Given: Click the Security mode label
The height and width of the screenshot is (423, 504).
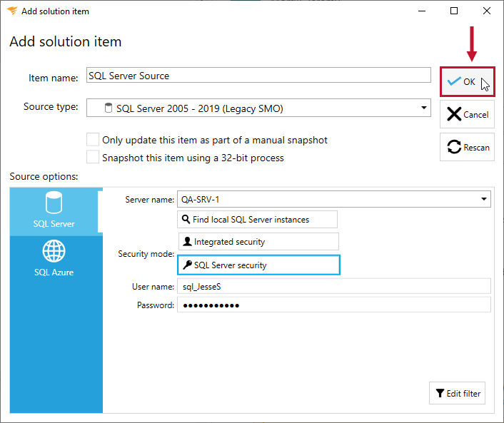Looking at the screenshot, I should click(x=146, y=254).
